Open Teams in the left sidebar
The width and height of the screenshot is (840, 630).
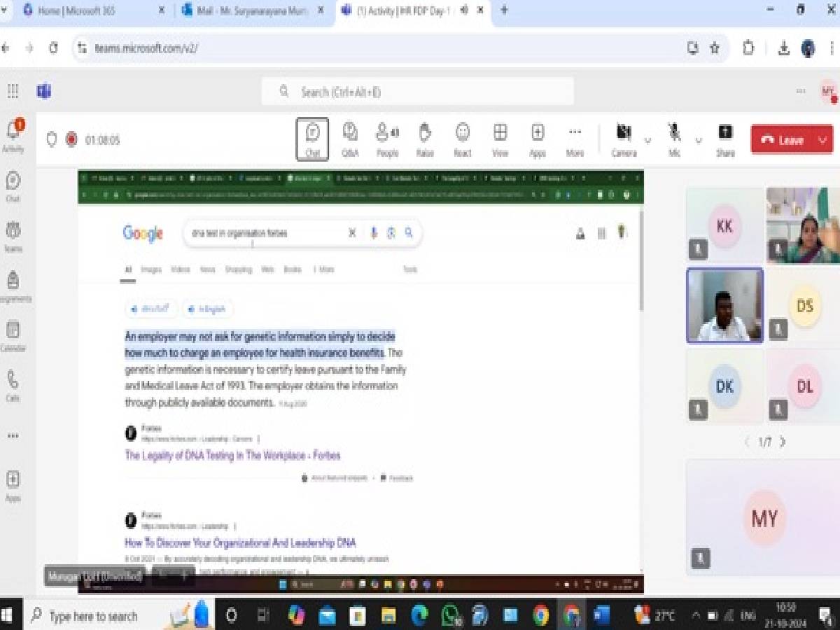[13, 236]
